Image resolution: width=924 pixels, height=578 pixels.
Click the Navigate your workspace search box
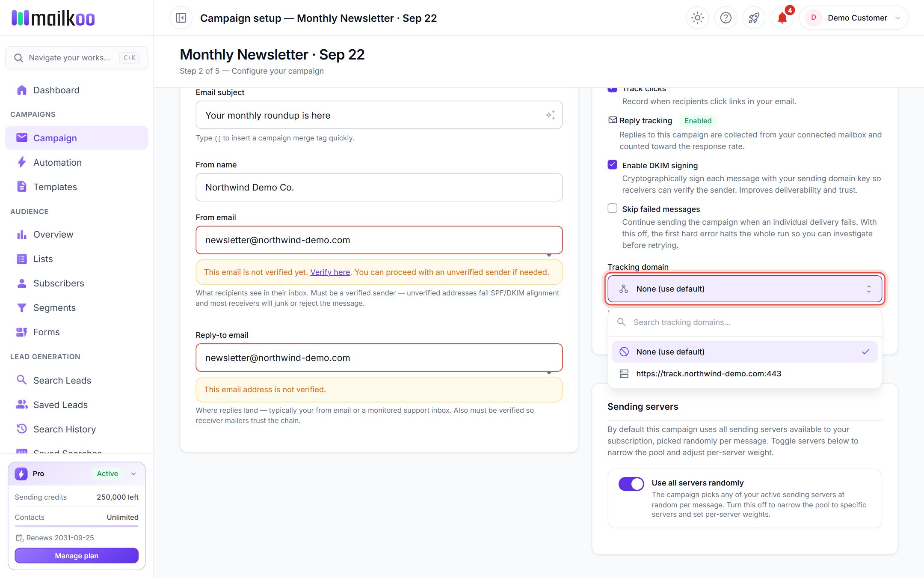[x=77, y=57]
